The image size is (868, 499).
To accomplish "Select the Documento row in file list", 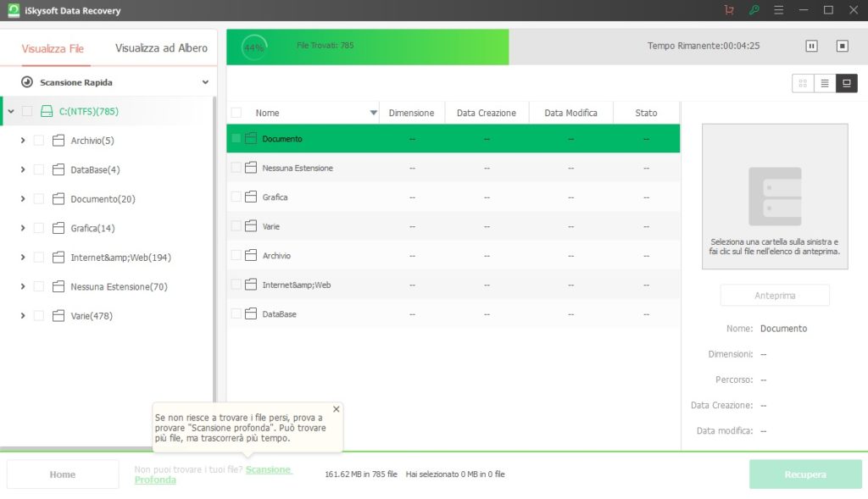I will [x=453, y=139].
